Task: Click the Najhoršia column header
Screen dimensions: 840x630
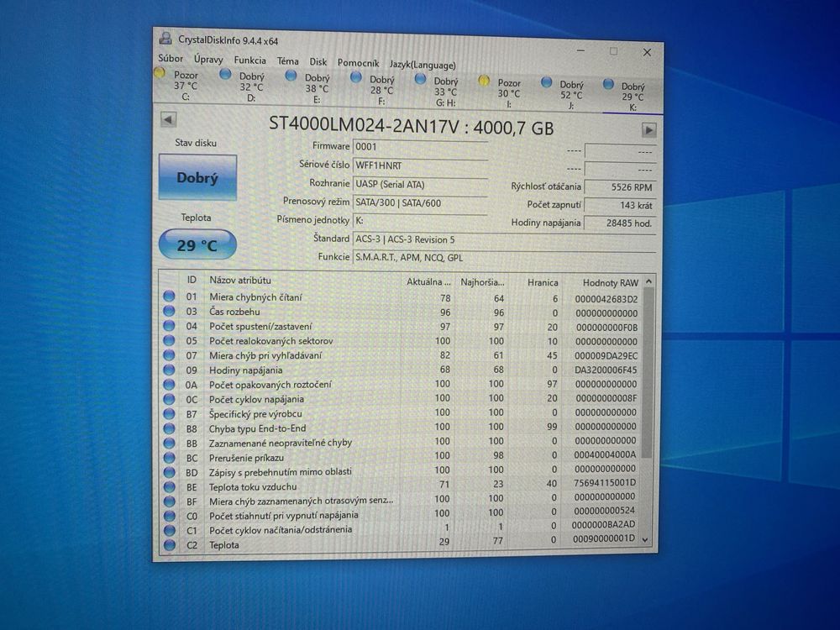Action: point(481,282)
